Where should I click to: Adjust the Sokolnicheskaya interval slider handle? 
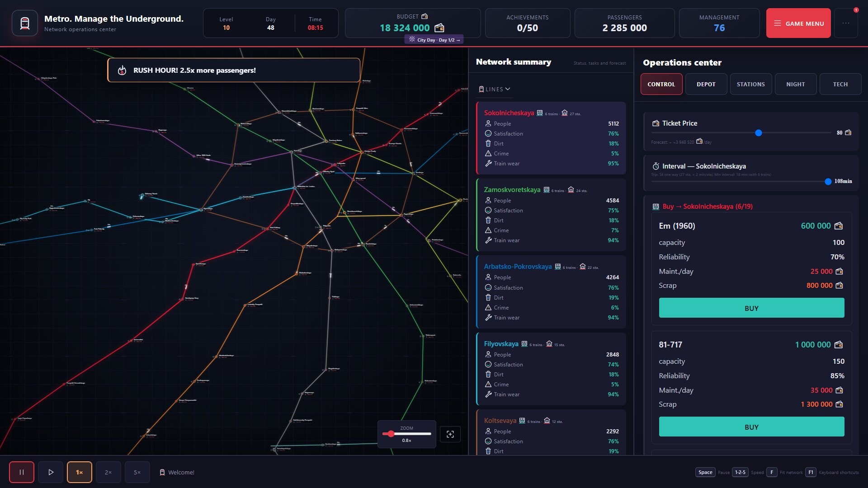(x=828, y=182)
